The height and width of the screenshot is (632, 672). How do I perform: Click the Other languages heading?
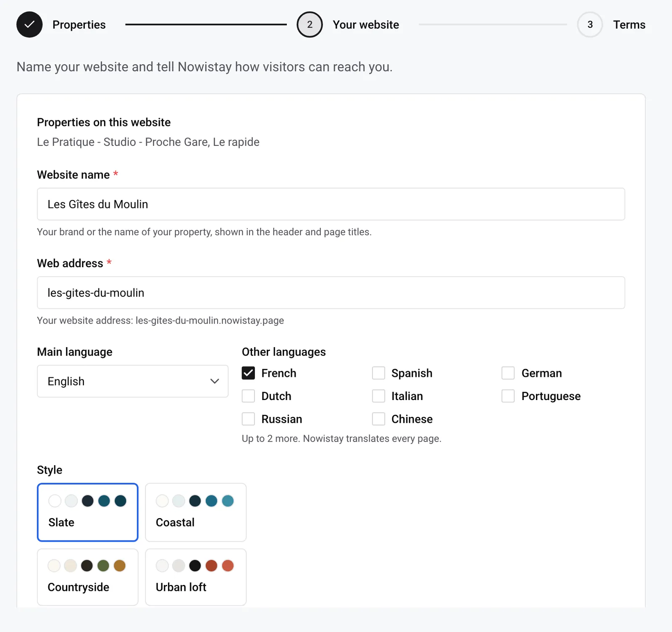(284, 352)
